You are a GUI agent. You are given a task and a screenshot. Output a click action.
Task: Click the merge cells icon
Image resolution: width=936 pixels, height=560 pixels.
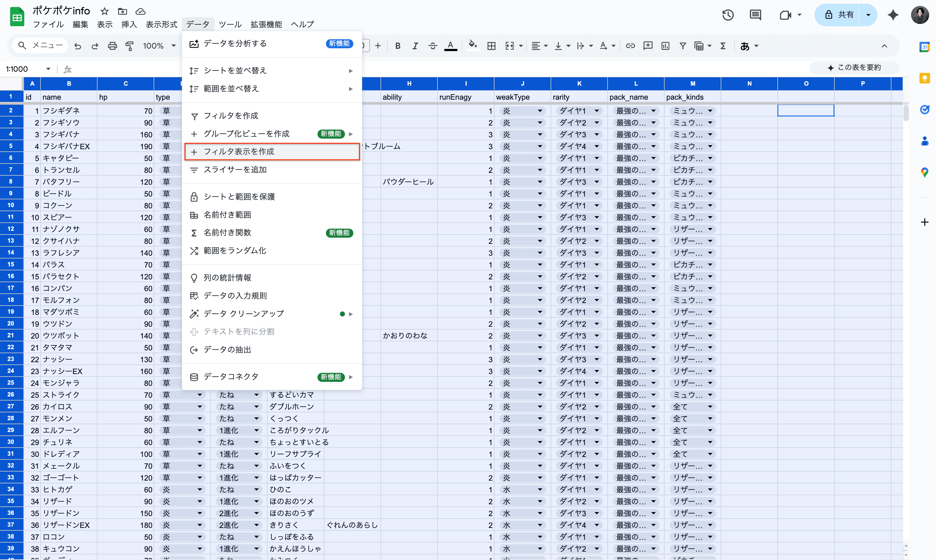coord(509,46)
